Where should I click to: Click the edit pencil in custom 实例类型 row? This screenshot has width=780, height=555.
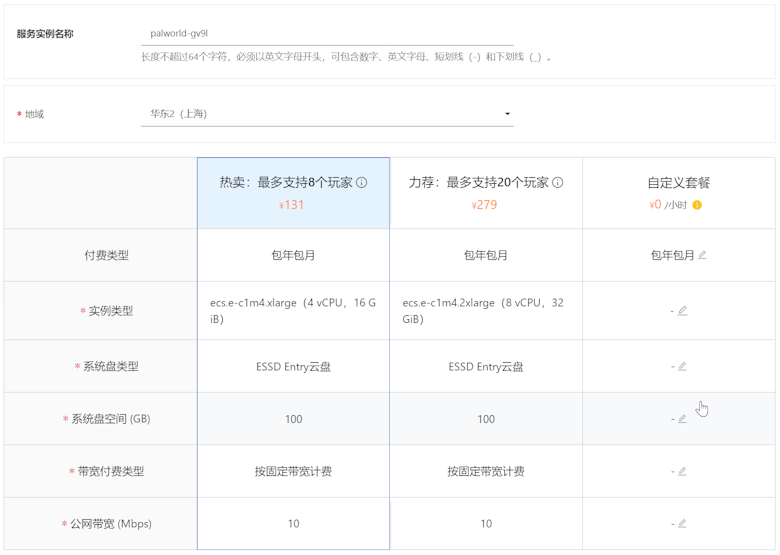pyautogui.click(x=682, y=311)
